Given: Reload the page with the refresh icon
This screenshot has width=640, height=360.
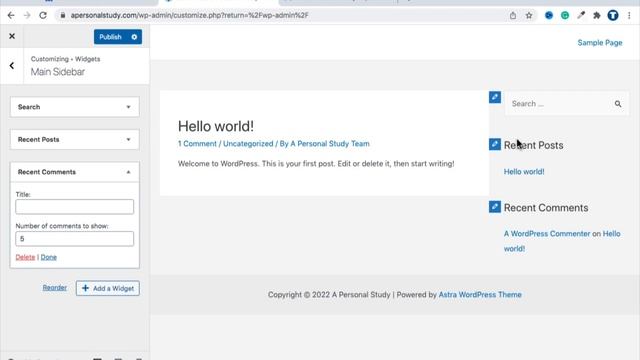Looking at the screenshot, I should click(43, 16).
